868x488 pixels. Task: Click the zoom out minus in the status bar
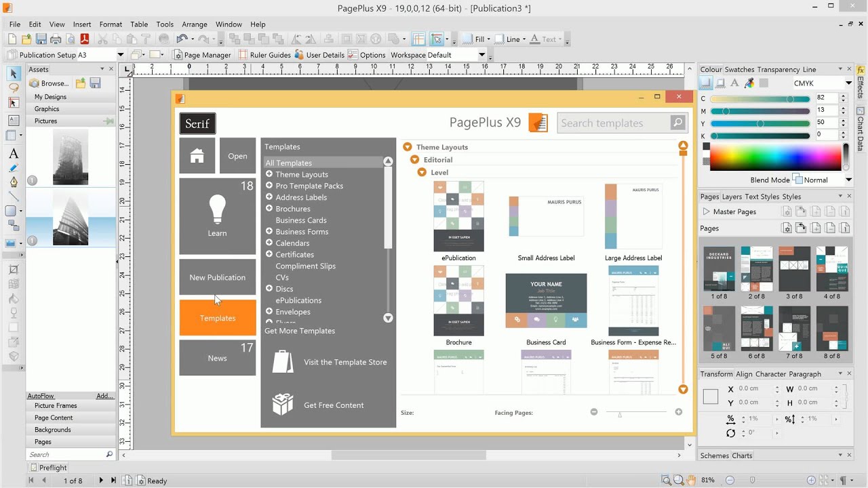[730, 481]
